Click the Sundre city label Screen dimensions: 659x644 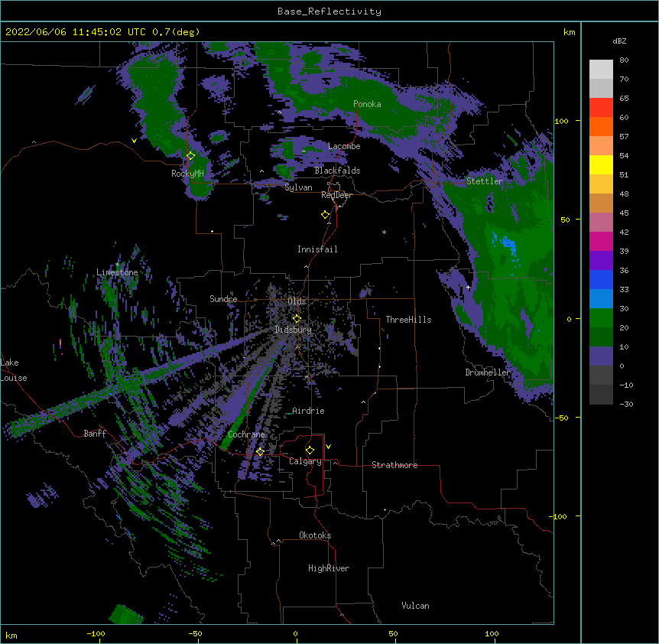coord(223,299)
